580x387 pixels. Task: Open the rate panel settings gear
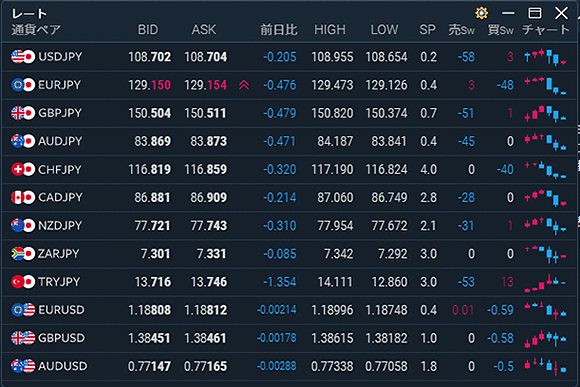481,13
